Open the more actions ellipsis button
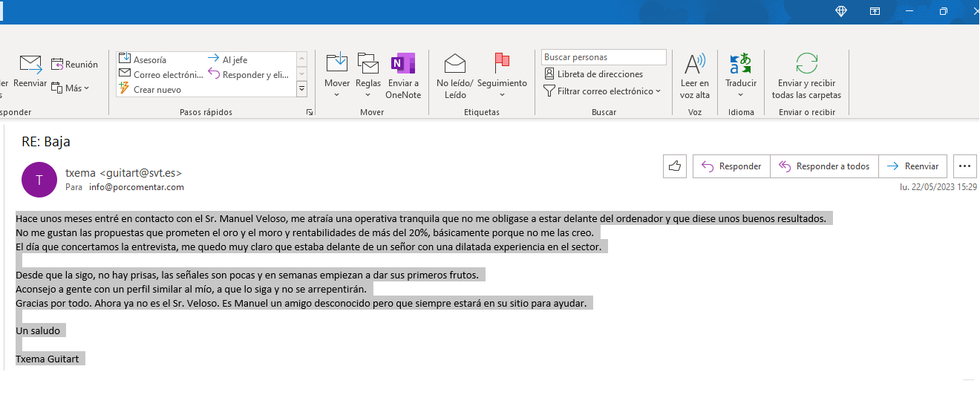This screenshot has height=398, width=980. (x=965, y=166)
